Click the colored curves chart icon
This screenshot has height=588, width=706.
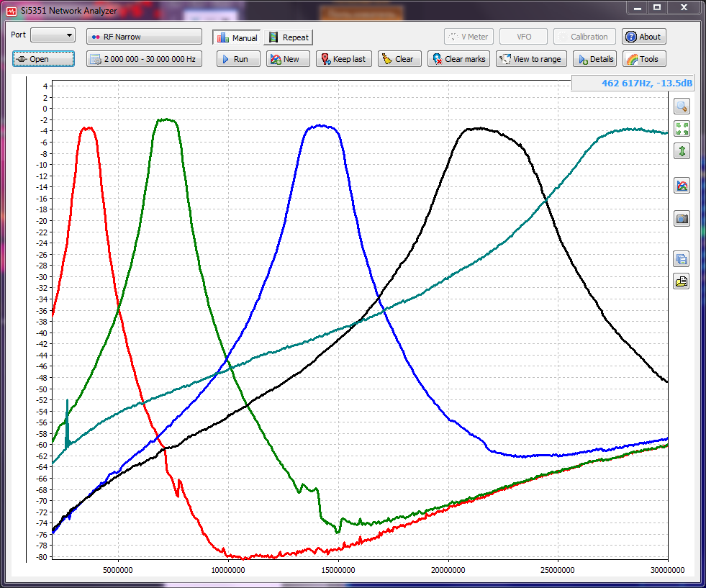[681, 186]
